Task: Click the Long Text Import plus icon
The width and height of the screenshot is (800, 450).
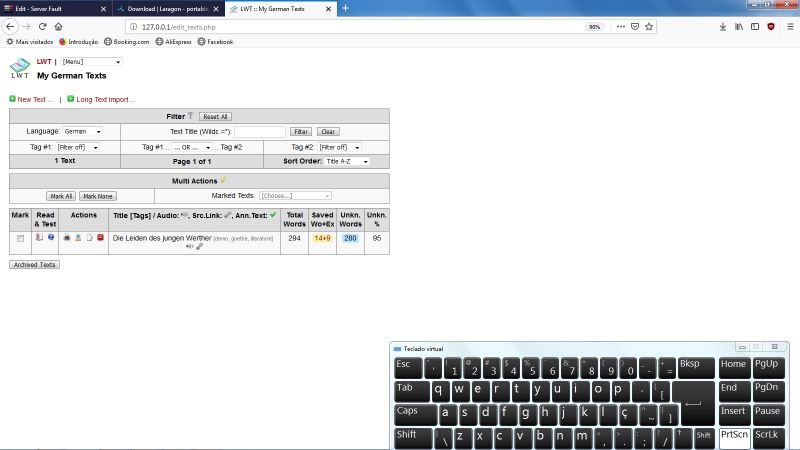Action: [x=70, y=98]
